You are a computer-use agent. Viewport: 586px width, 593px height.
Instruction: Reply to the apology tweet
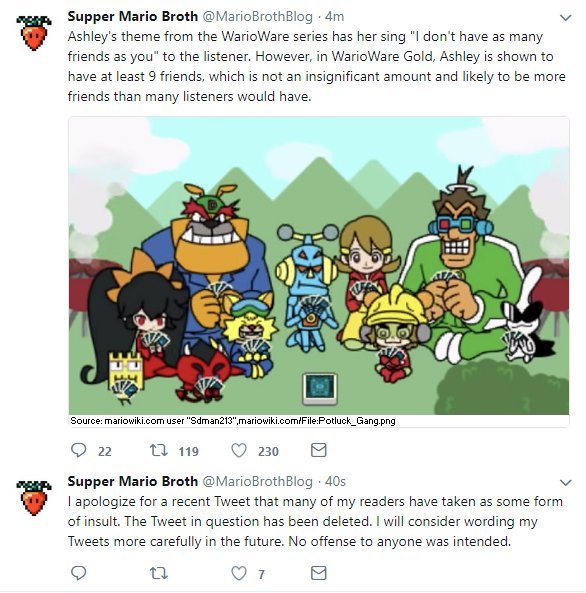(x=79, y=573)
